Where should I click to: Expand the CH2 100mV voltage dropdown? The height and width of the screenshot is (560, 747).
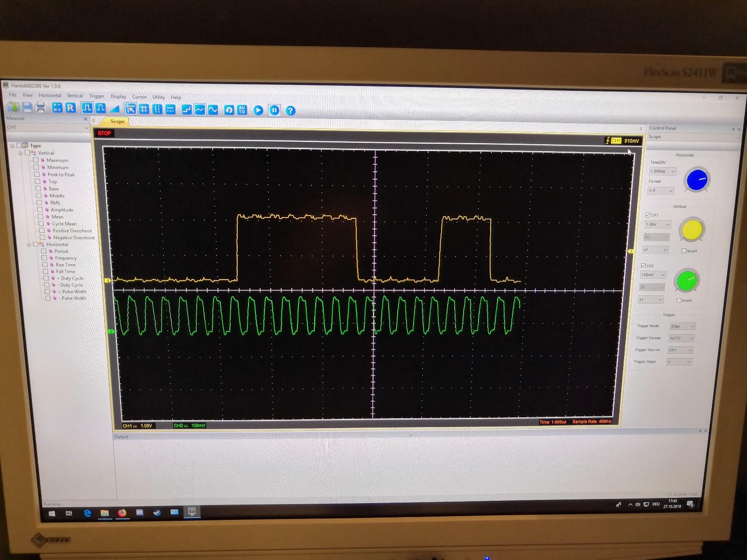point(653,275)
